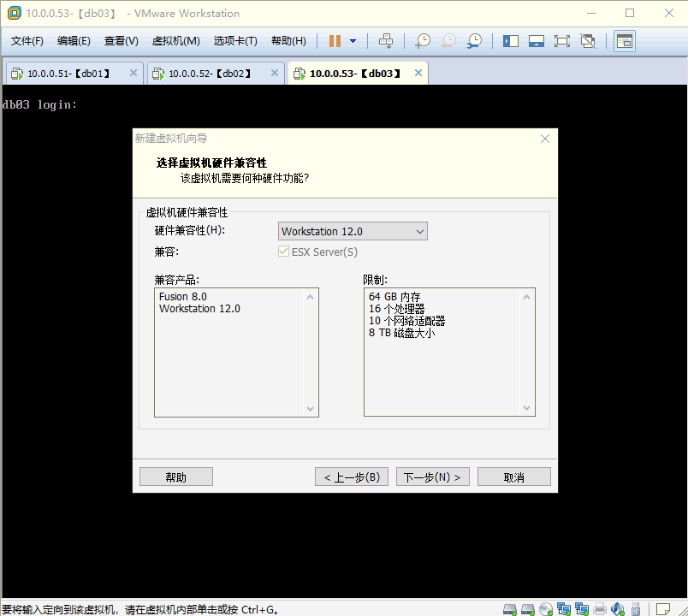
Task: Open the 选项卡(T) menu
Action: pos(235,41)
